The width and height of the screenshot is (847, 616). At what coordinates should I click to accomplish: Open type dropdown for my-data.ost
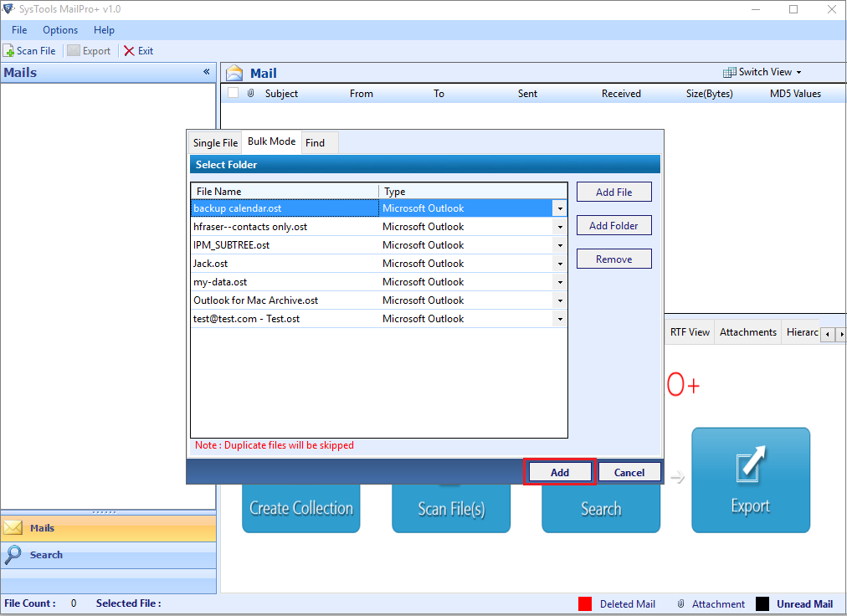coord(560,282)
